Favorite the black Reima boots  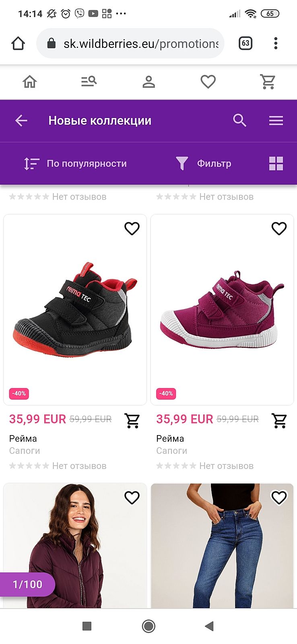tap(132, 228)
